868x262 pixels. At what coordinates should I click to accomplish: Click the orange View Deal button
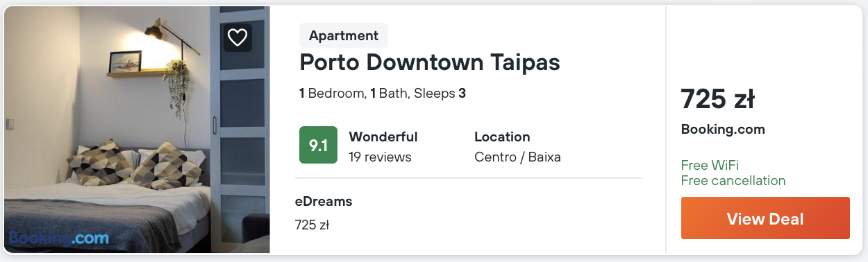(x=765, y=218)
